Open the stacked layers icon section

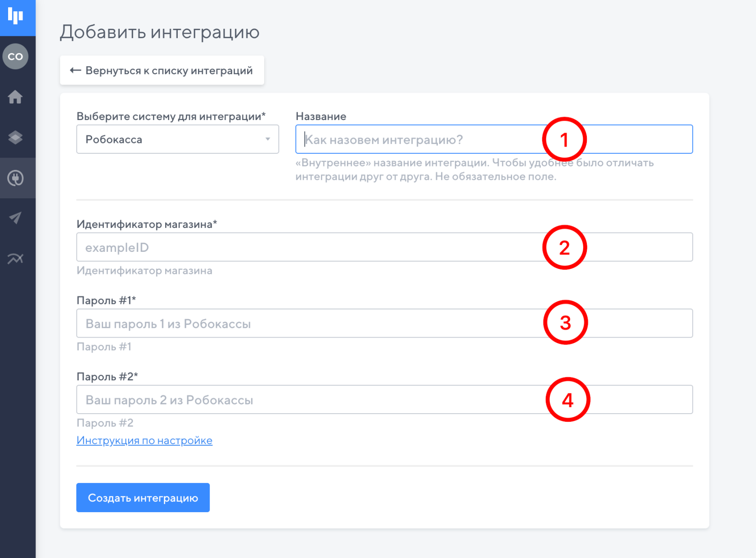(15, 138)
